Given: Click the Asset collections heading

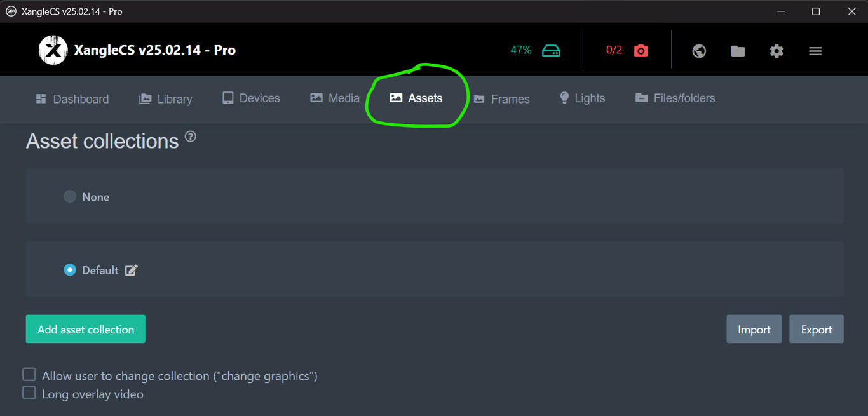Looking at the screenshot, I should coord(102,141).
